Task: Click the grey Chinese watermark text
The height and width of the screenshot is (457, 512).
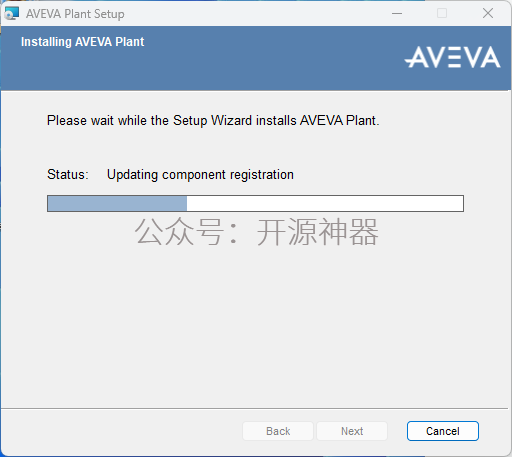Action: pyautogui.click(x=256, y=232)
